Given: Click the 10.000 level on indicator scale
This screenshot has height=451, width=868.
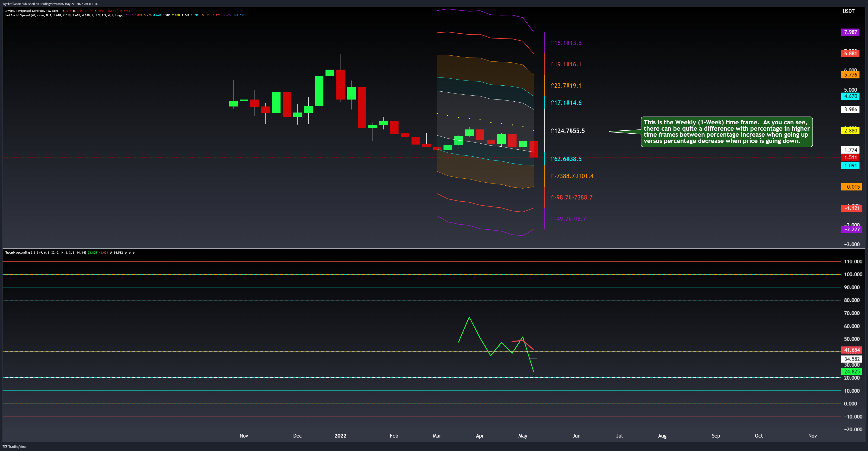Looking at the screenshot, I should coord(852,391).
